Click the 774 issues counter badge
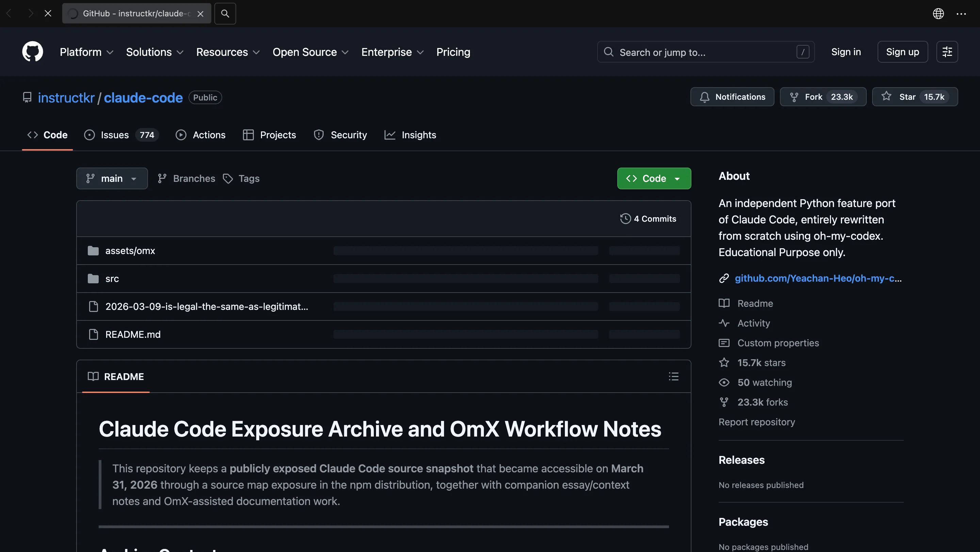Viewport: 980px width, 552px height. click(x=147, y=135)
